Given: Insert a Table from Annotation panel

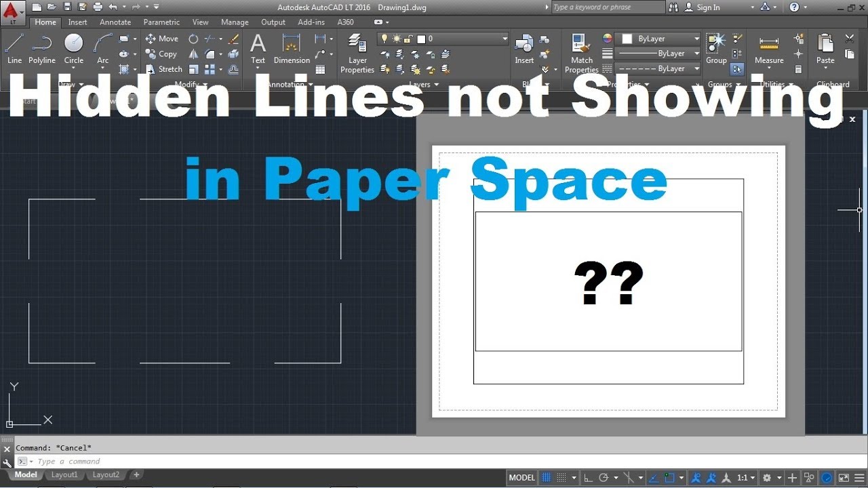Looking at the screenshot, I should coord(321,69).
